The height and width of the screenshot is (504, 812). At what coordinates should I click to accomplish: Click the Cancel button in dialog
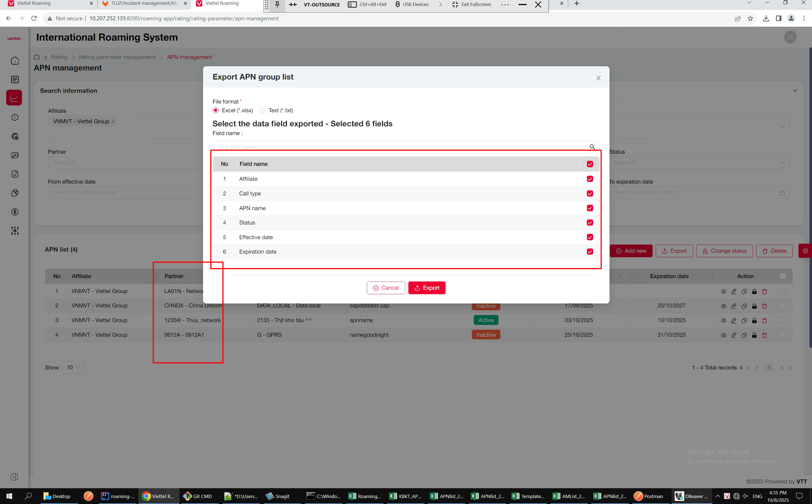pyautogui.click(x=386, y=288)
